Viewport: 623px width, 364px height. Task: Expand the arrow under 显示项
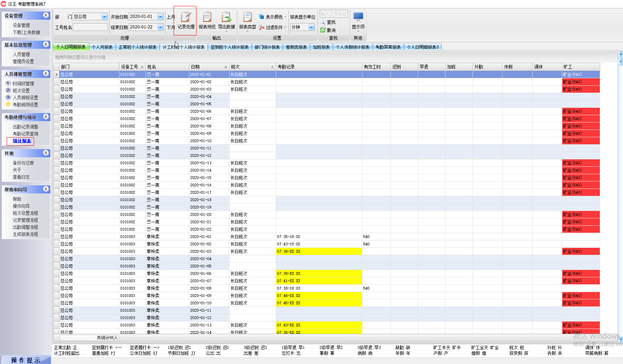358,31
